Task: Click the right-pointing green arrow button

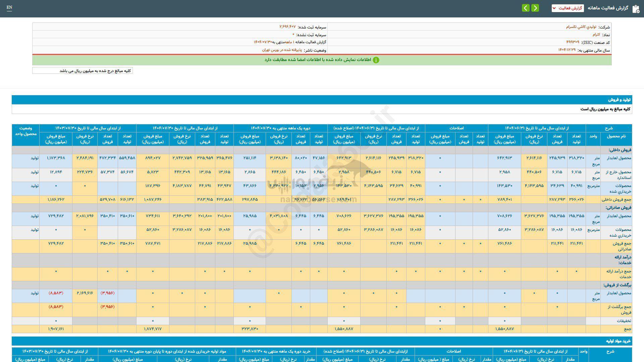Action: (x=535, y=8)
